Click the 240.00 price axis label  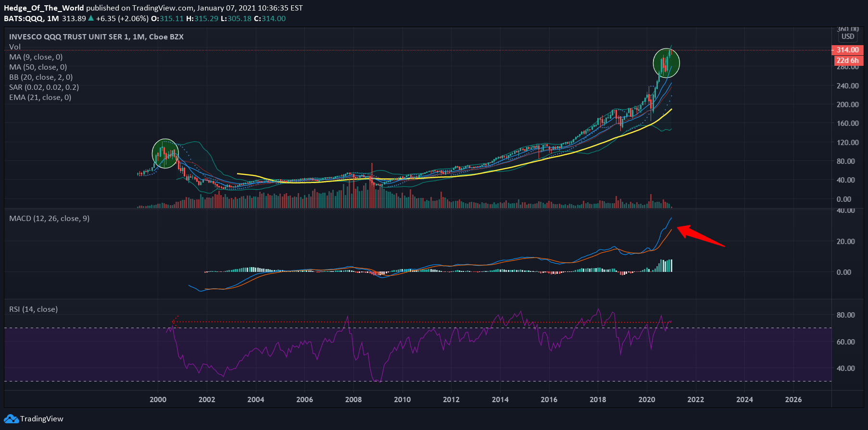point(848,86)
